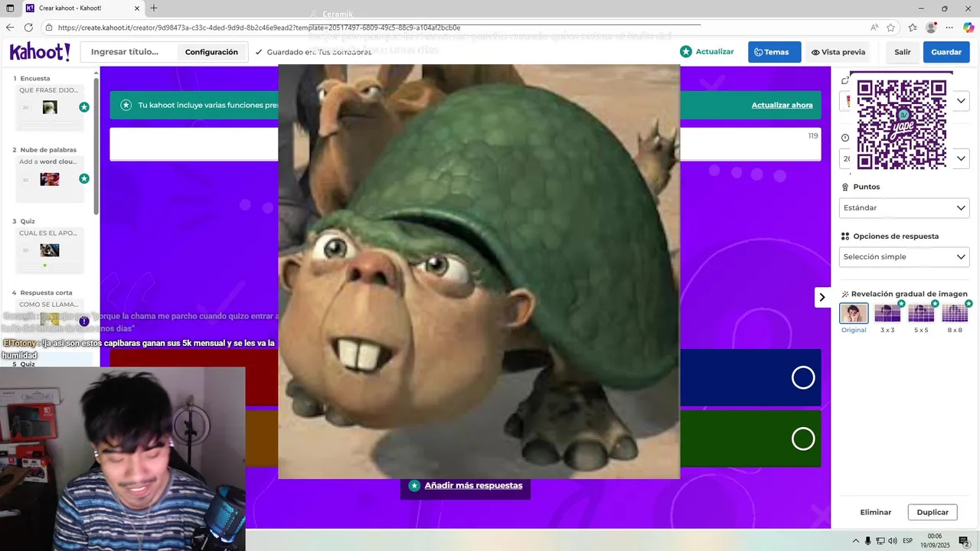This screenshot has width=980, height=551.
Task: Click the premium star on Encuesta slide
Action: click(x=84, y=107)
